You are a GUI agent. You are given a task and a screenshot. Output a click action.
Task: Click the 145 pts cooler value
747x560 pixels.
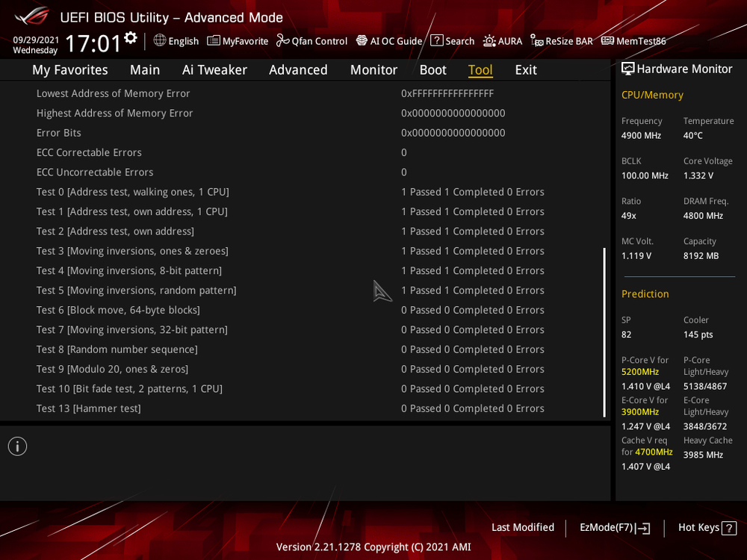[698, 335]
